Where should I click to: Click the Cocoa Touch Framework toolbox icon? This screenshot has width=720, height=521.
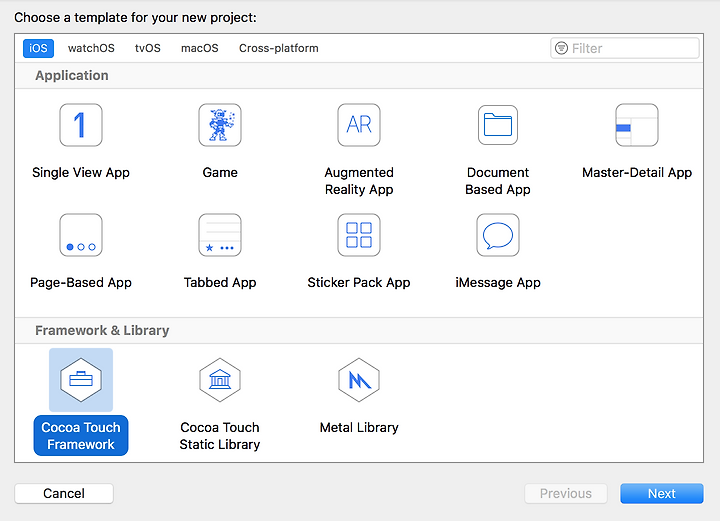click(81, 380)
